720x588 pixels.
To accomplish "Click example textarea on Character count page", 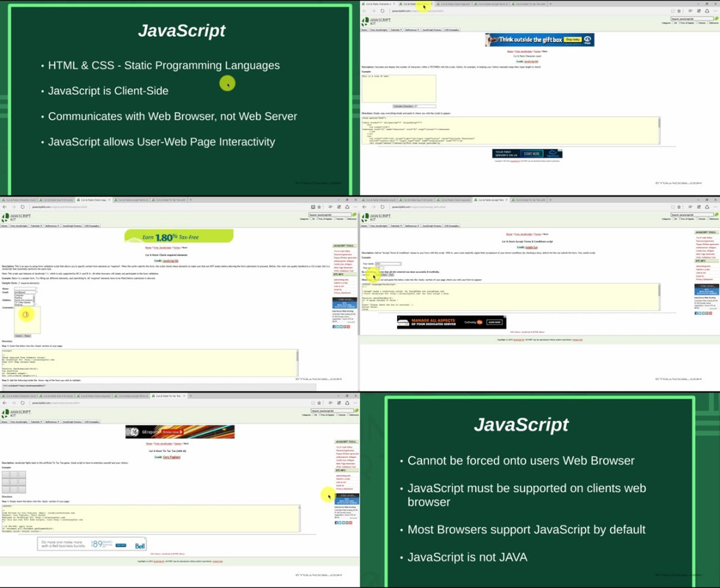I will click(399, 89).
